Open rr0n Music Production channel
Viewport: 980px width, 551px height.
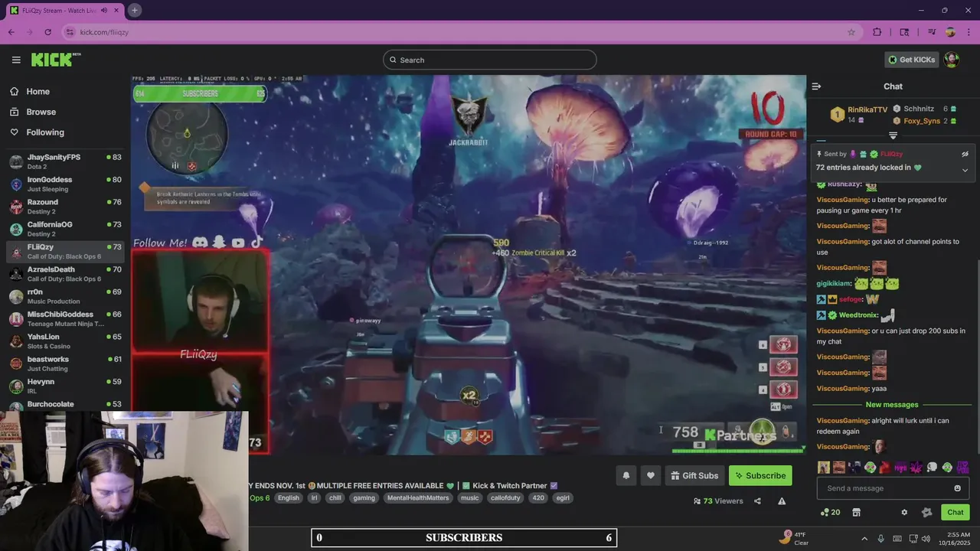click(x=65, y=296)
